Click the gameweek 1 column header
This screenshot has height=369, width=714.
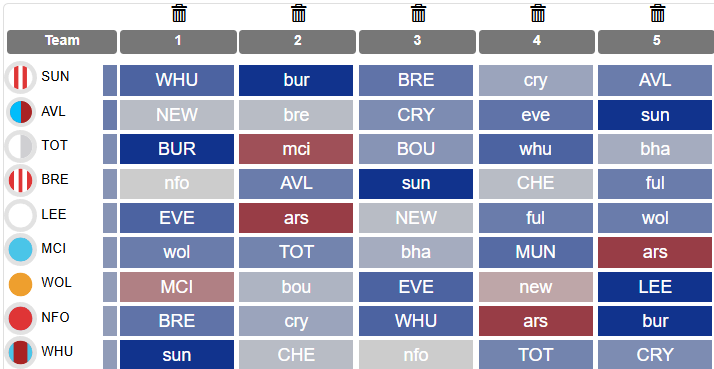[x=178, y=41]
